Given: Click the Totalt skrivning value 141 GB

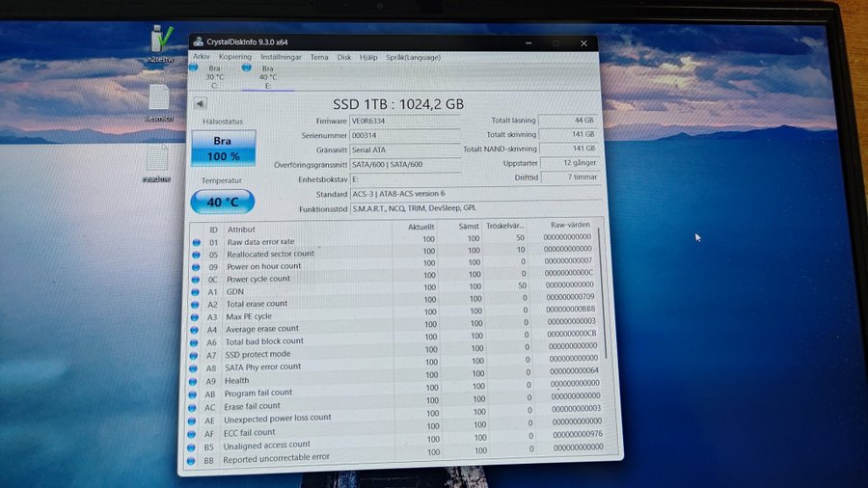Looking at the screenshot, I should tap(568, 134).
